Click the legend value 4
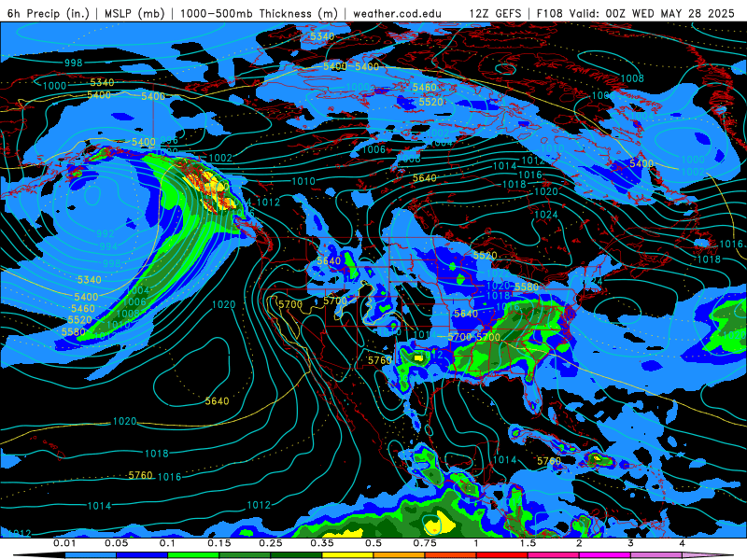Viewport: 747px width, 560px height. tap(682, 543)
